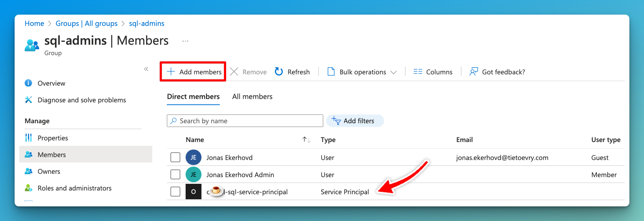
Task: Expand the Bulk operations dropdown arrow
Action: (393, 72)
